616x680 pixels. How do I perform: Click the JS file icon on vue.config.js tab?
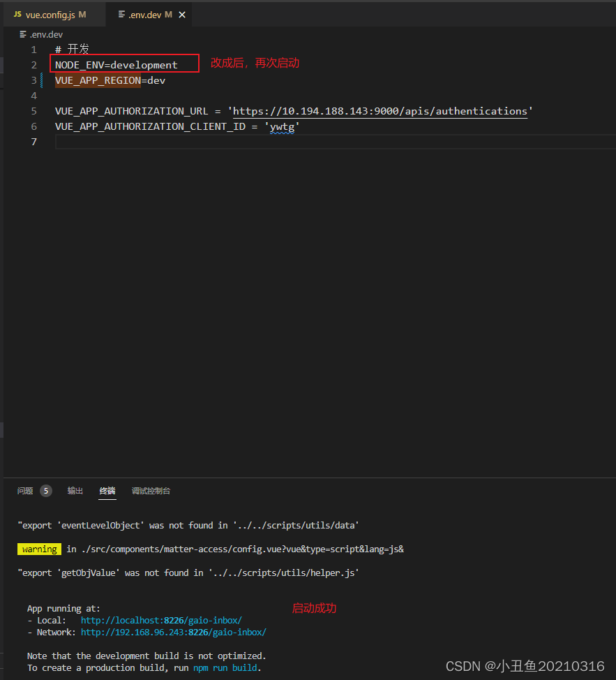(x=17, y=14)
